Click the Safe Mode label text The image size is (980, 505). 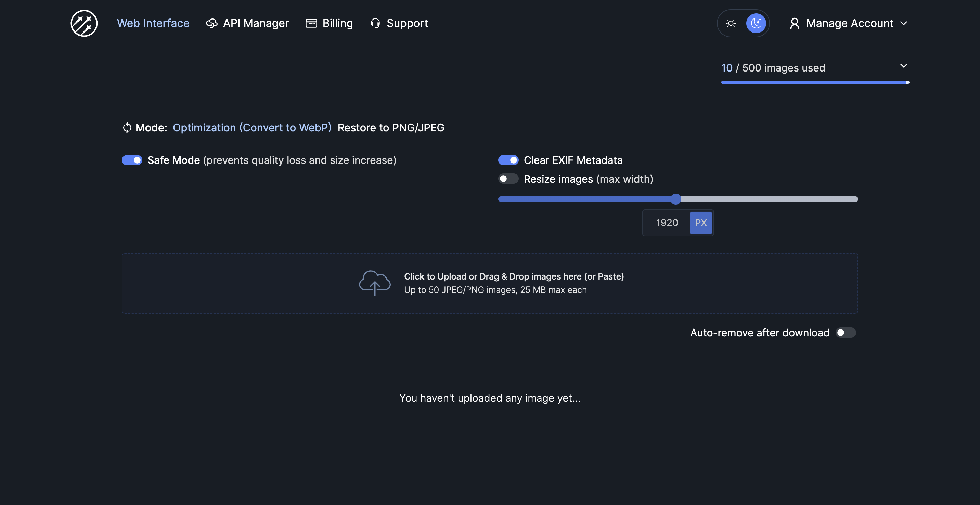coord(272,160)
